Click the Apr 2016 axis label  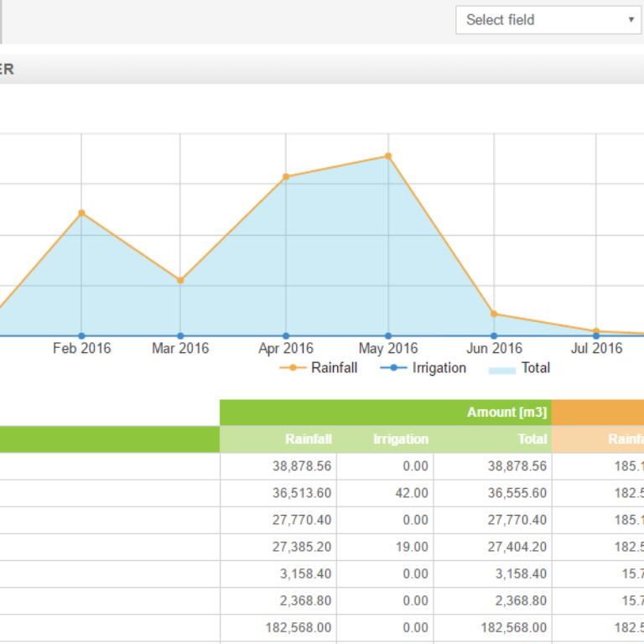coord(286,348)
